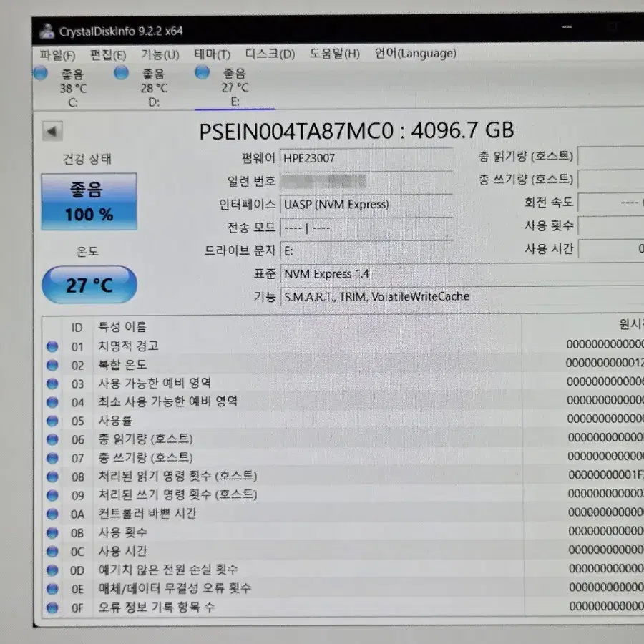Click the 27 °C temperature button
Image resolution: width=644 pixels, height=644 pixels.
[89, 285]
